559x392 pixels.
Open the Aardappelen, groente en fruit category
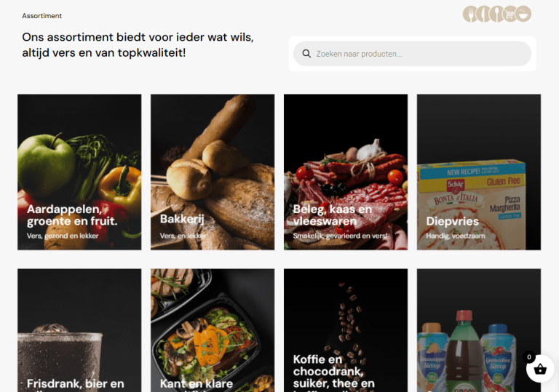[x=79, y=172]
